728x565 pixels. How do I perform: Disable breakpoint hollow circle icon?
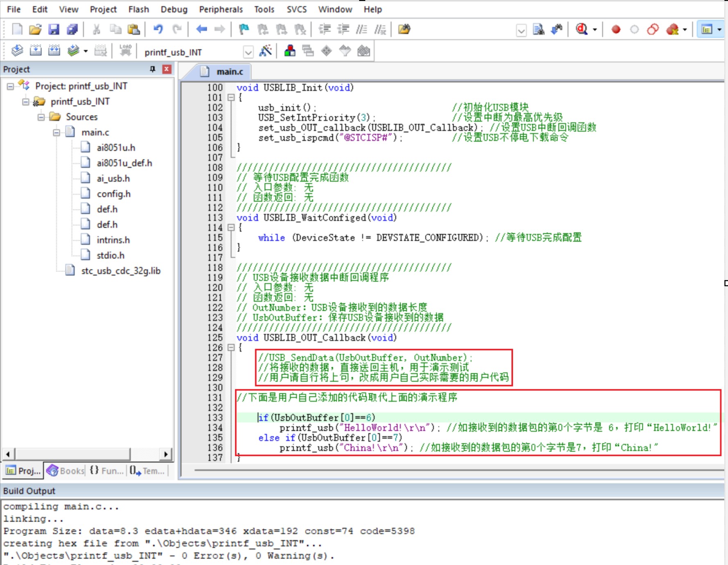pos(634,29)
